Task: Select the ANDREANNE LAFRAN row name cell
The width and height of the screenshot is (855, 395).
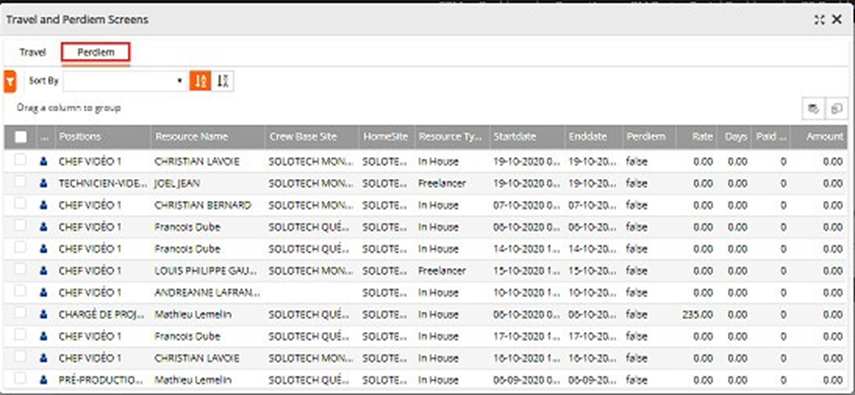Action: coord(208,292)
